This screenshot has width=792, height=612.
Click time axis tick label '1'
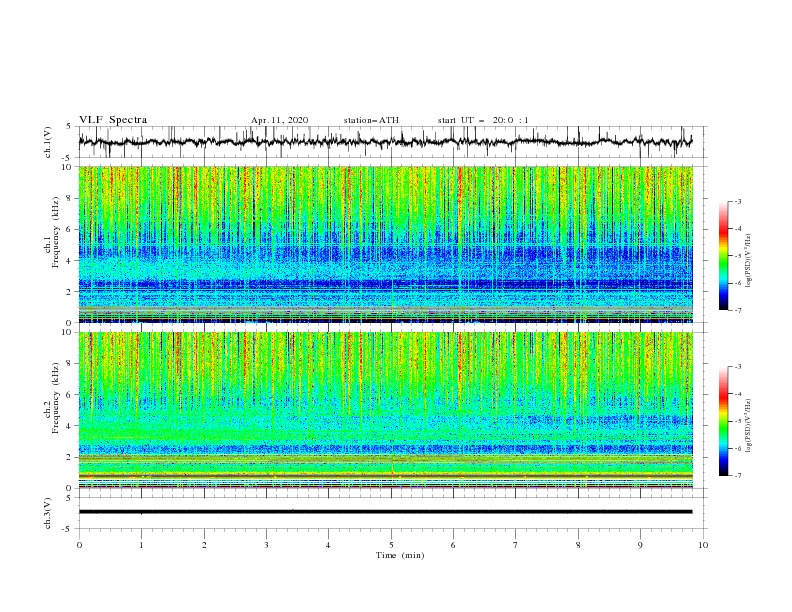click(x=141, y=545)
